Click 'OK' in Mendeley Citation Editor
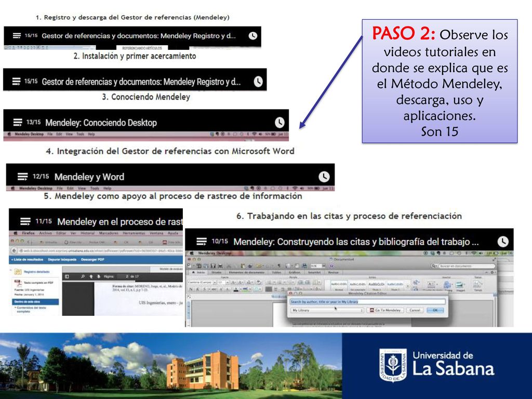 (435, 310)
